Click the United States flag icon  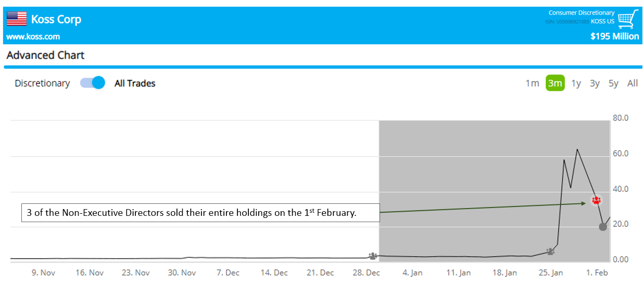click(17, 19)
